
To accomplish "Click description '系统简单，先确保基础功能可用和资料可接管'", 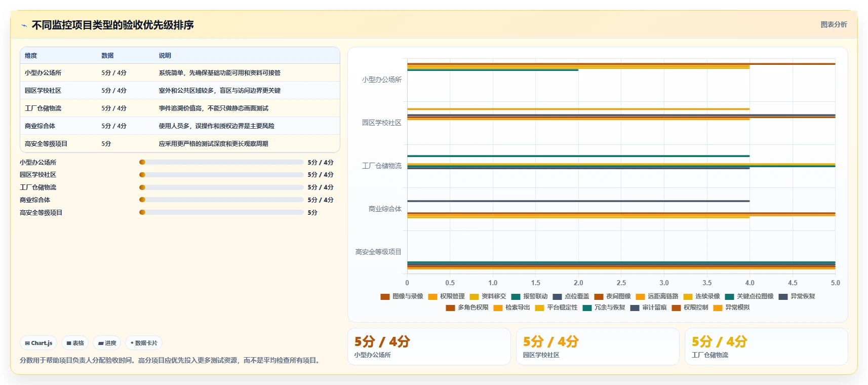I will click(x=220, y=73).
